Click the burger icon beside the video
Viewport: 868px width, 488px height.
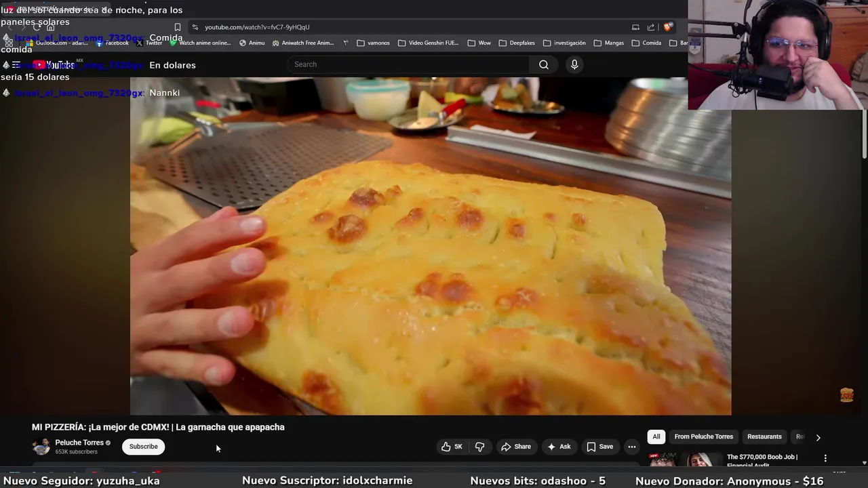[846, 395]
